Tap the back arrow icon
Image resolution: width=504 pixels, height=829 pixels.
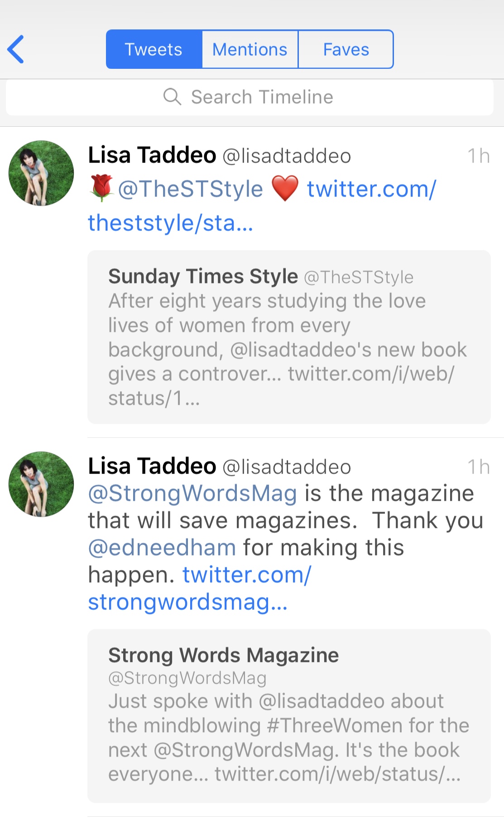[16, 49]
